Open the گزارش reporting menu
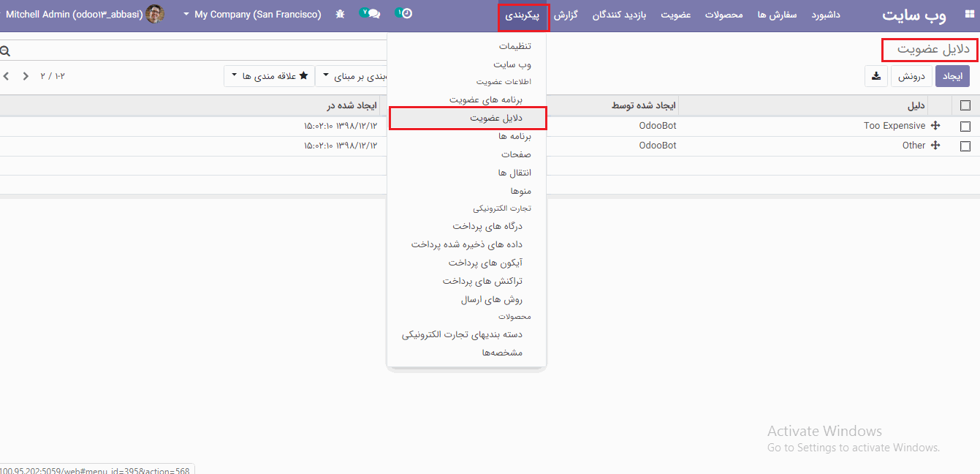Screen dimensions: 980x474 (565, 15)
